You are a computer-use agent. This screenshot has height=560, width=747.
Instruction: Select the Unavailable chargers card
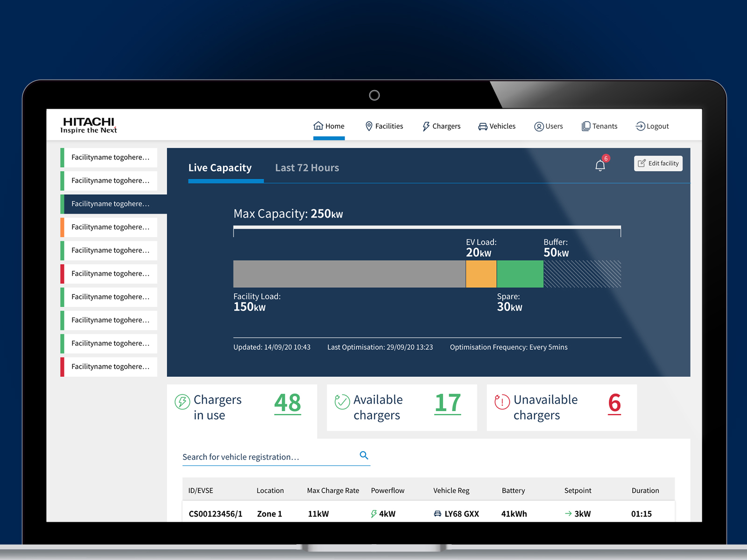[562, 408]
